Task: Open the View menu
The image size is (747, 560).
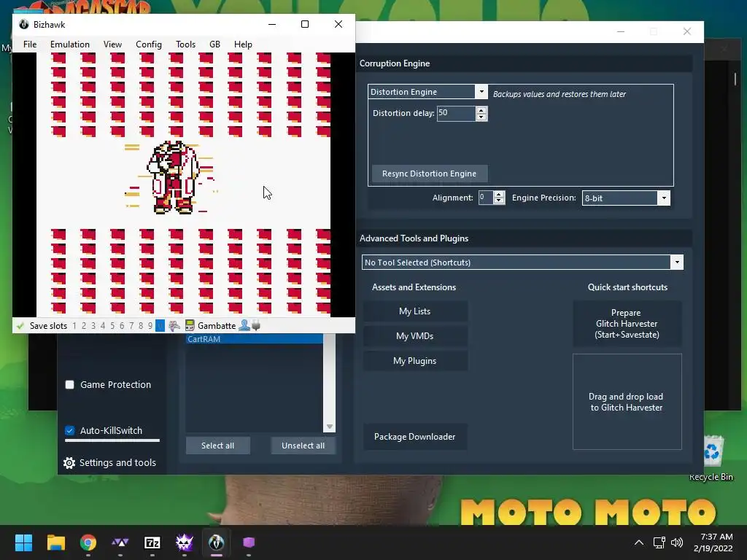Action: click(x=112, y=44)
